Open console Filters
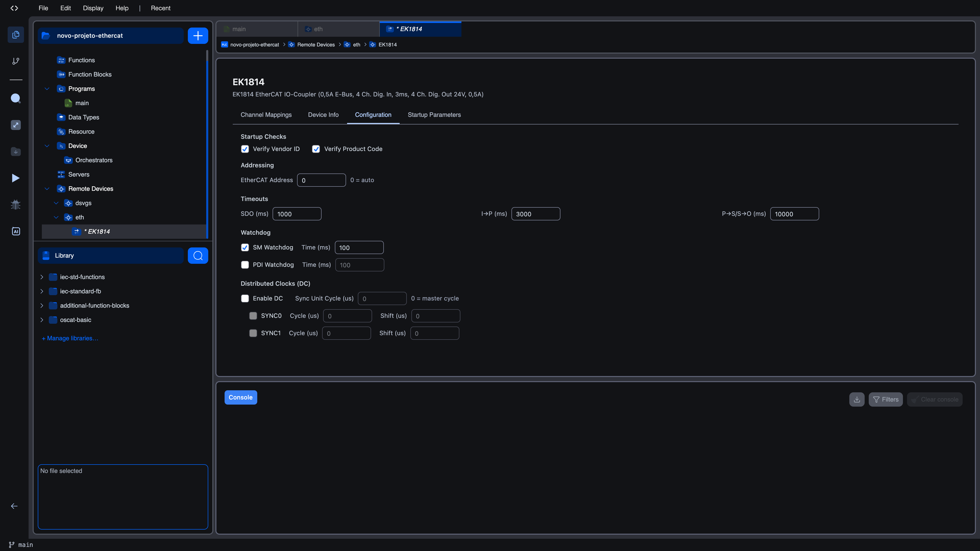The width and height of the screenshot is (980, 551). tap(886, 399)
